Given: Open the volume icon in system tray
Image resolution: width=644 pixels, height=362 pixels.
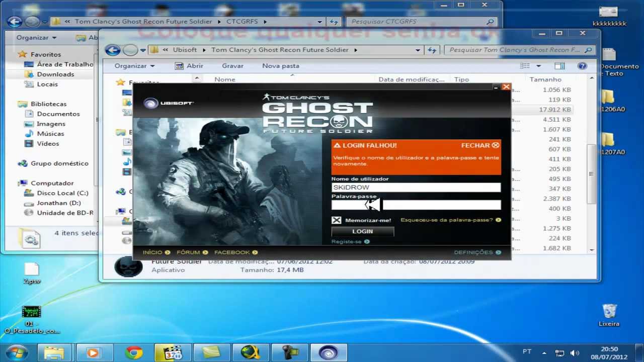Looking at the screenshot, I should (x=575, y=353).
